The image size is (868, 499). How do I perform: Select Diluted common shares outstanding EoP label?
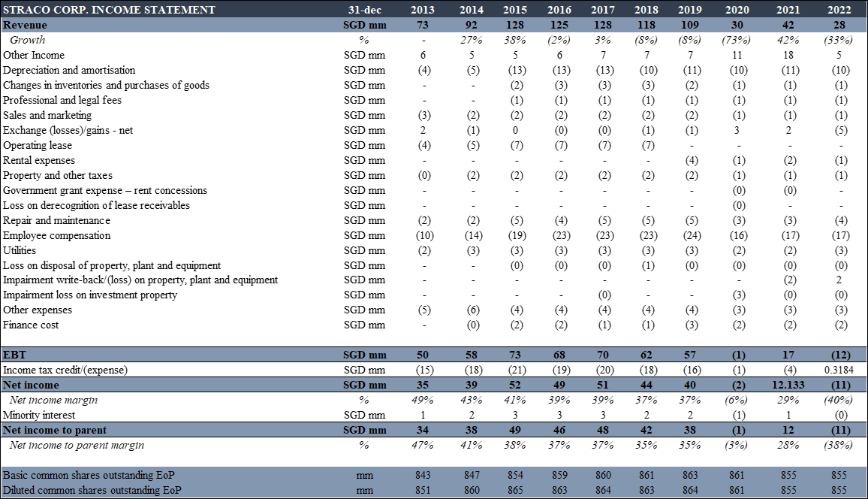click(x=92, y=489)
